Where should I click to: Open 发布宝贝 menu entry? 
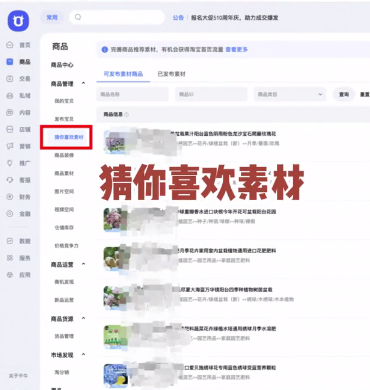[64, 119]
